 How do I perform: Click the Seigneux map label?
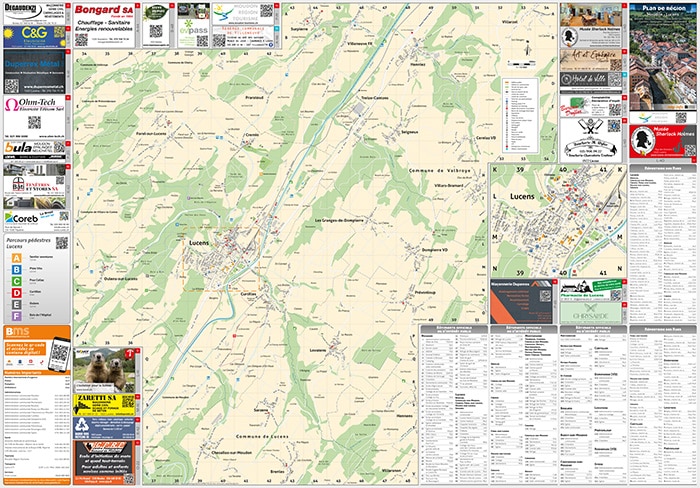click(x=409, y=132)
